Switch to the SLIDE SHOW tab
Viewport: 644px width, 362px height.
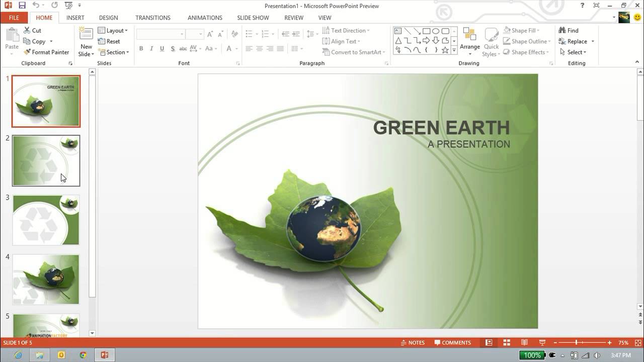pos(253,18)
